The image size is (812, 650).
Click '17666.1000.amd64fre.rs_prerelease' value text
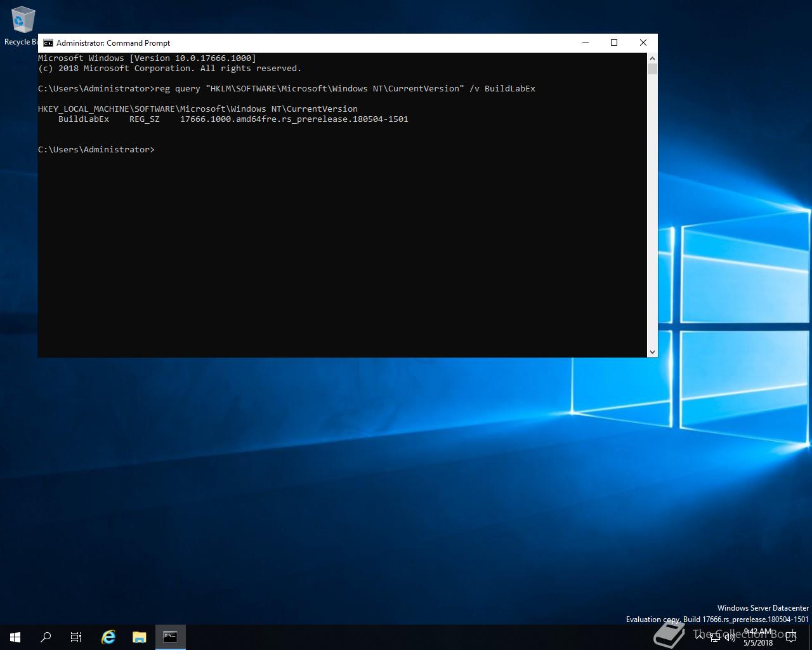coord(294,119)
